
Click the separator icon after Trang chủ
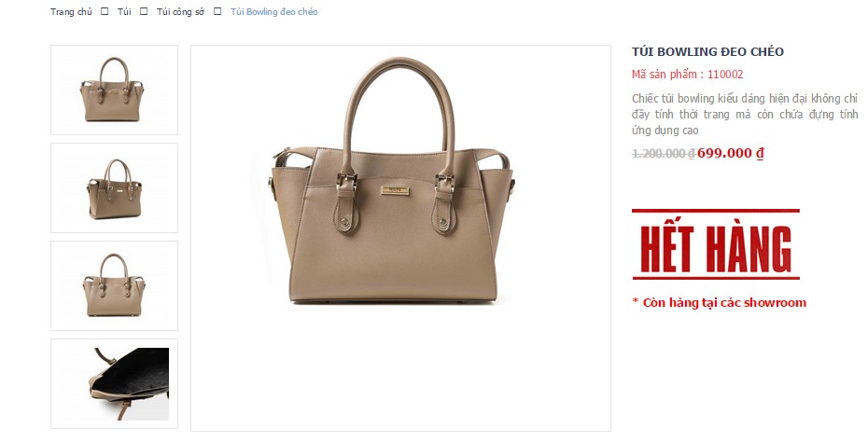pos(105,11)
